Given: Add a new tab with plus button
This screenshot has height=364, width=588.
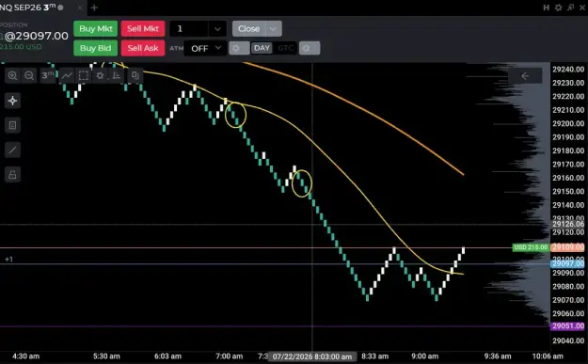Looking at the screenshot, I should point(94,8).
